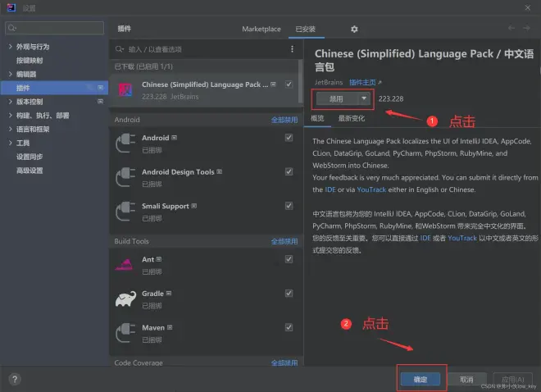This screenshot has height=392, width=541.
Task: Click the settings sidebar search magnifier icon
Action: point(11,28)
